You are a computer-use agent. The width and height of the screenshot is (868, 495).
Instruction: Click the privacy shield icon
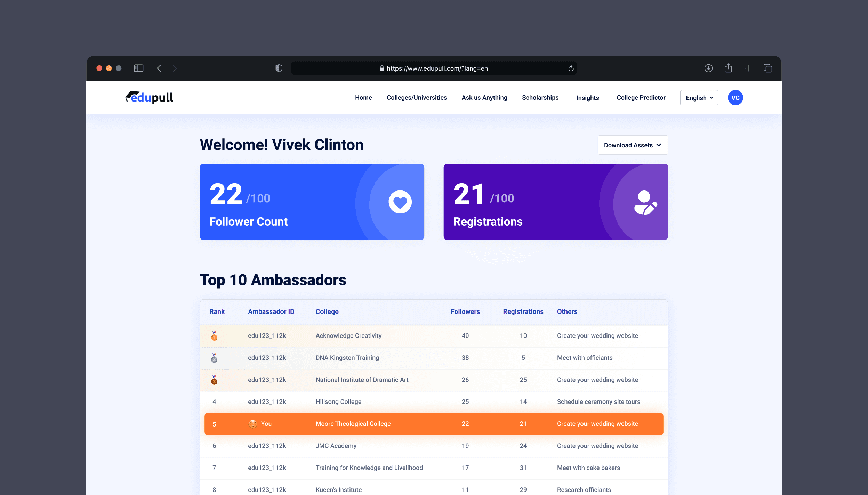tap(279, 68)
